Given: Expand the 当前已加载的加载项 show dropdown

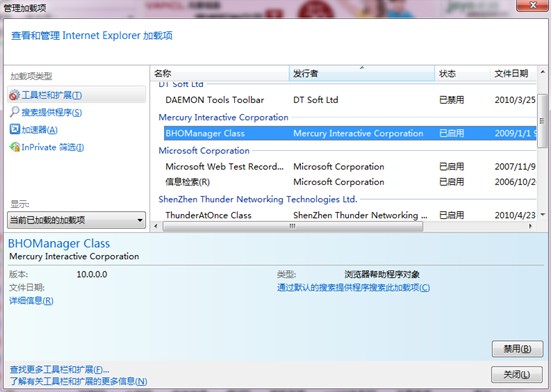Looking at the screenshot, I should tap(76, 220).
